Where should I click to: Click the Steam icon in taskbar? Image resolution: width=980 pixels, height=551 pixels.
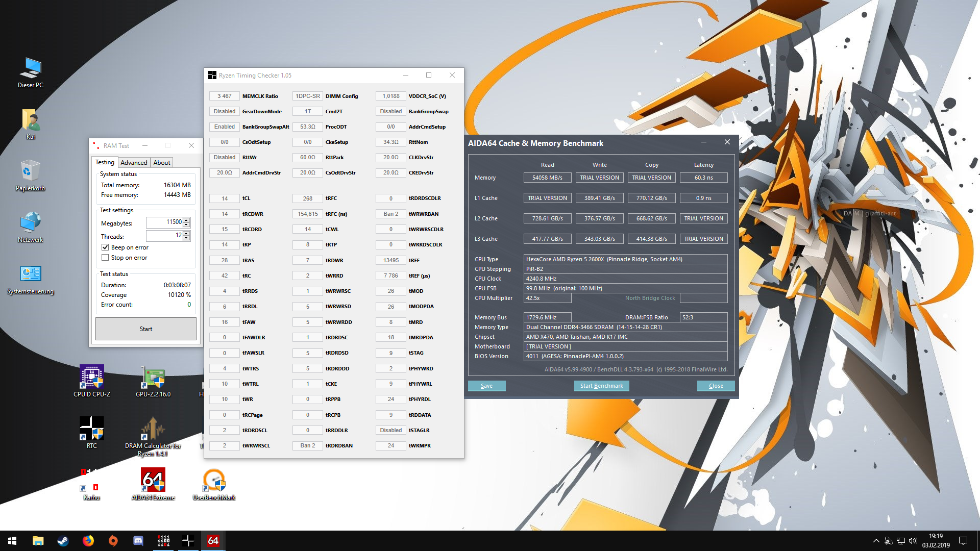63,541
